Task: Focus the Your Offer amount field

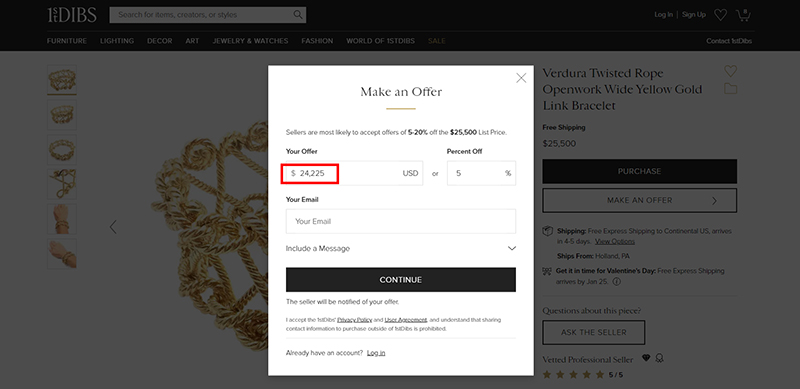Action: click(x=354, y=173)
